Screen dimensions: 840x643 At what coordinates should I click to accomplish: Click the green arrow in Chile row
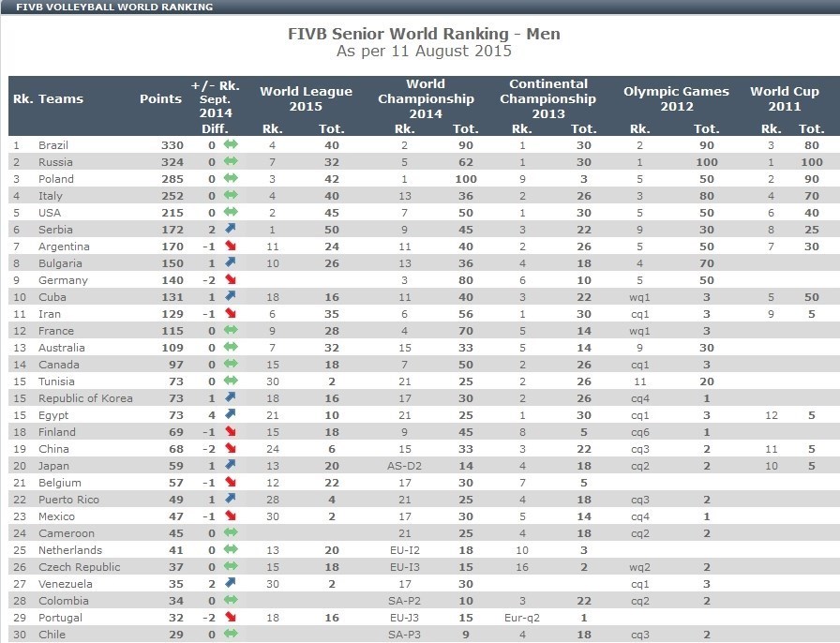tap(231, 635)
